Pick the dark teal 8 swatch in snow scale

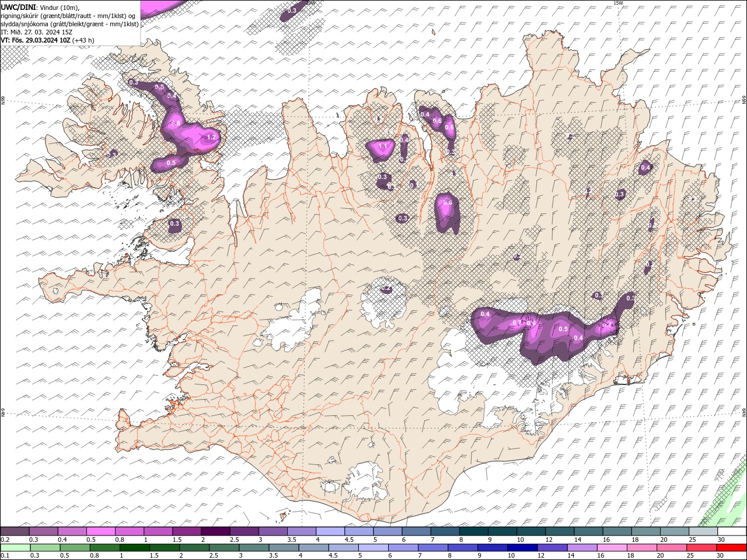point(473,531)
